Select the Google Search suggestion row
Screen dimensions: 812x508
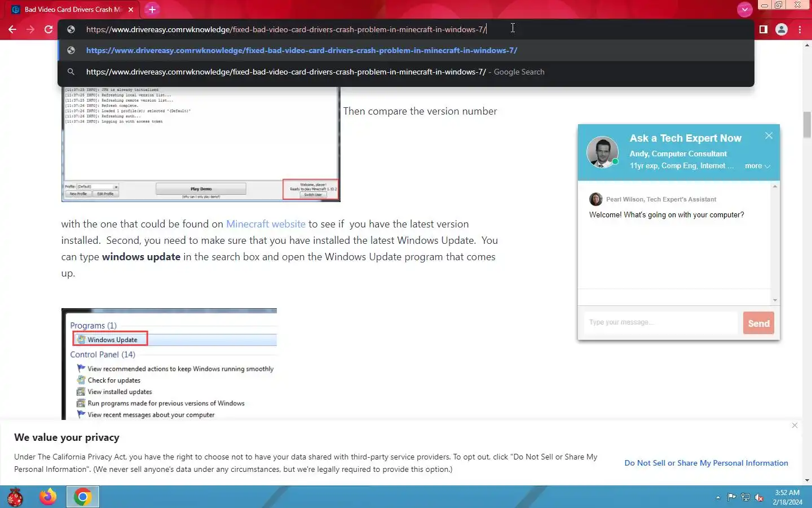coord(406,72)
